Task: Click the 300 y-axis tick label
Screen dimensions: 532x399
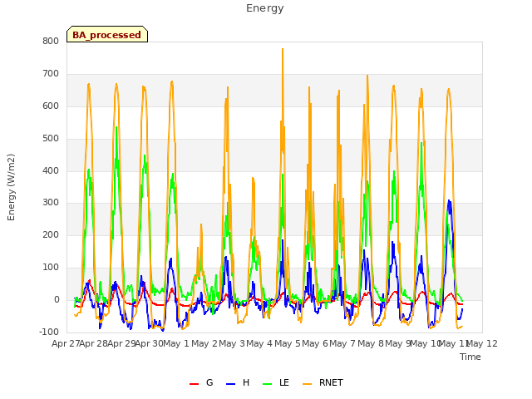Action: [x=51, y=203]
